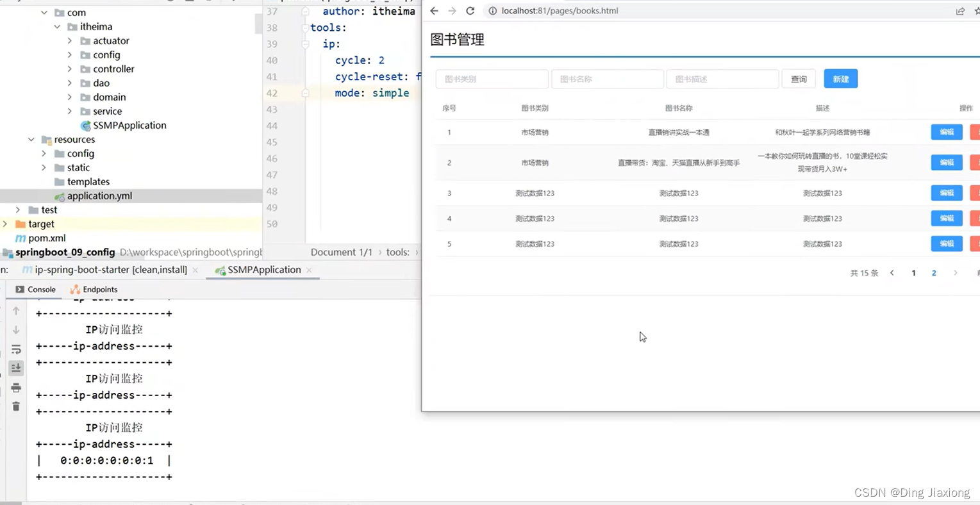Click the previous page arrow
Image resolution: width=980 pixels, height=505 pixels.
[x=892, y=273]
